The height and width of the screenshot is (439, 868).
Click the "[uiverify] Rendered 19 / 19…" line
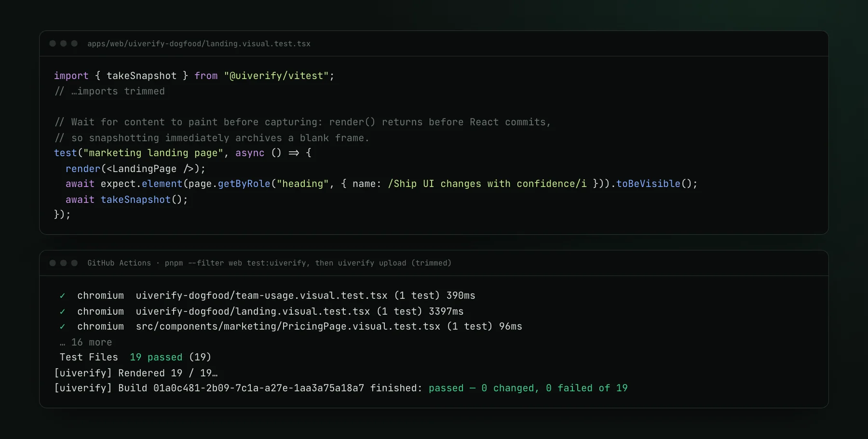[x=136, y=373]
